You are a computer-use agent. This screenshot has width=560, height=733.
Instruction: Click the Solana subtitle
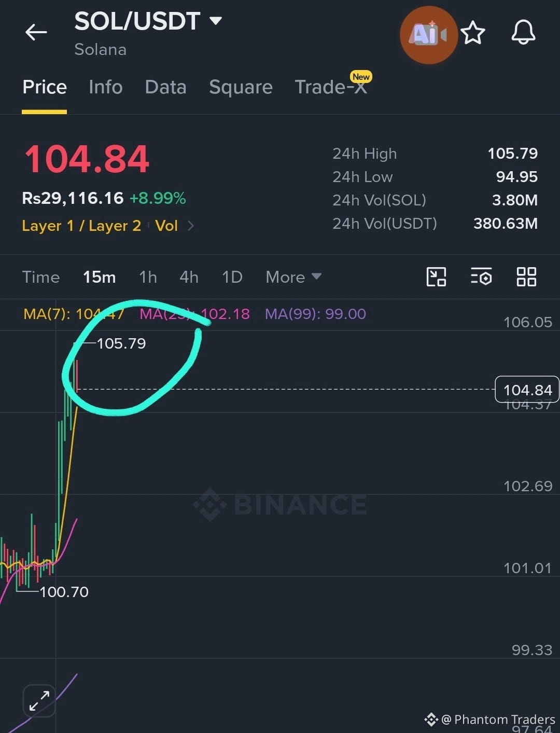point(101,50)
